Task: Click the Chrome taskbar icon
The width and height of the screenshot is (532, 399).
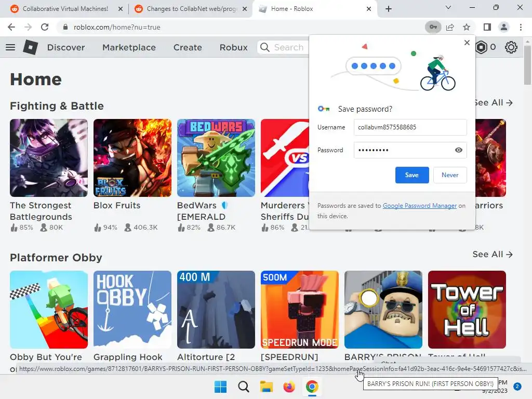Action: (x=312, y=387)
